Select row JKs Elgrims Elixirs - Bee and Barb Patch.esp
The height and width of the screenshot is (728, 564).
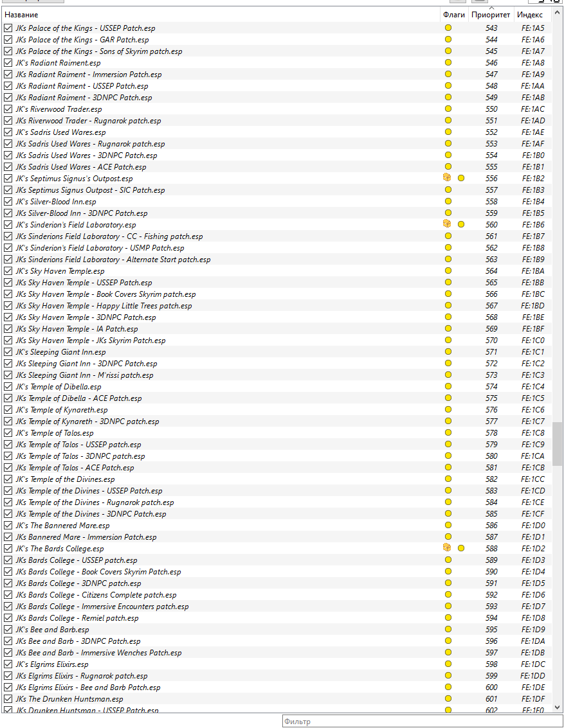point(277,687)
